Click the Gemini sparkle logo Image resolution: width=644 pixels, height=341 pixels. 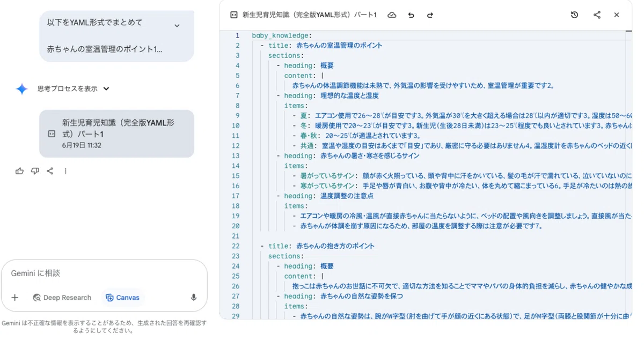(x=21, y=89)
